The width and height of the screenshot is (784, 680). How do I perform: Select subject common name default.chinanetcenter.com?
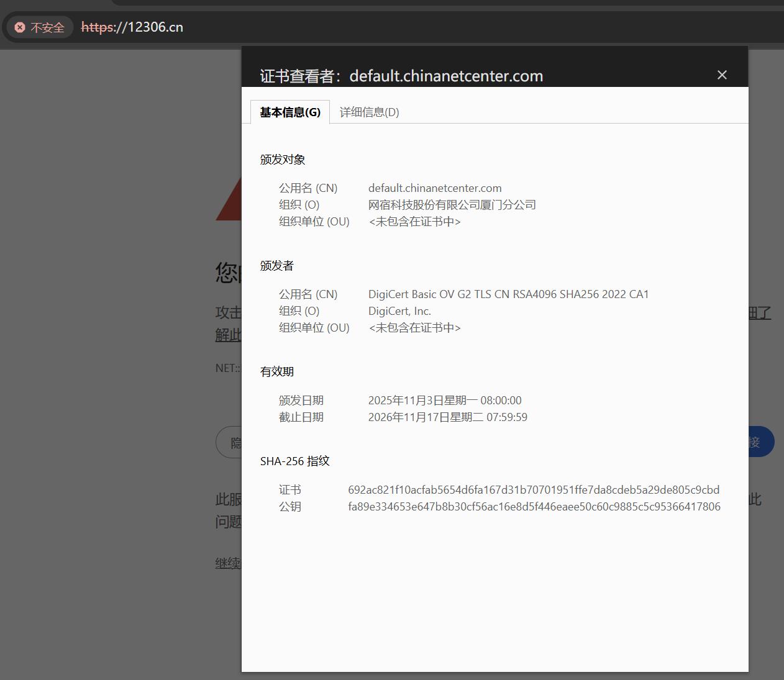[x=435, y=188]
